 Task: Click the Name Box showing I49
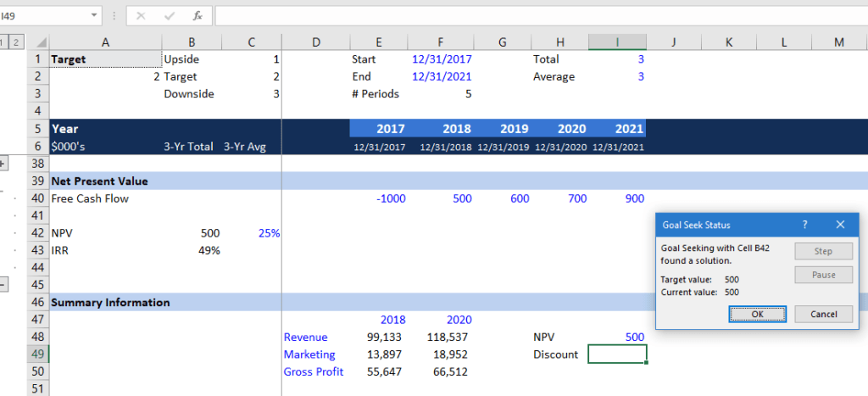42,15
